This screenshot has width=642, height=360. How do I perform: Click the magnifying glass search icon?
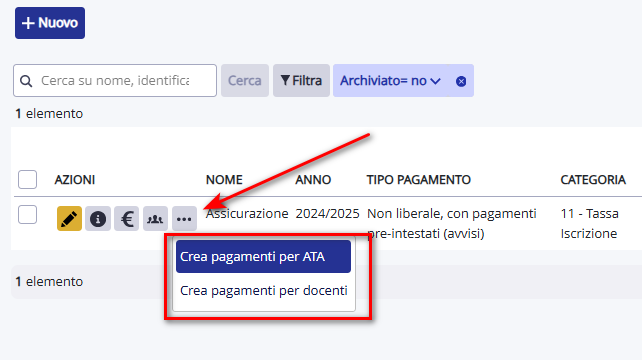pyautogui.click(x=26, y=81)
